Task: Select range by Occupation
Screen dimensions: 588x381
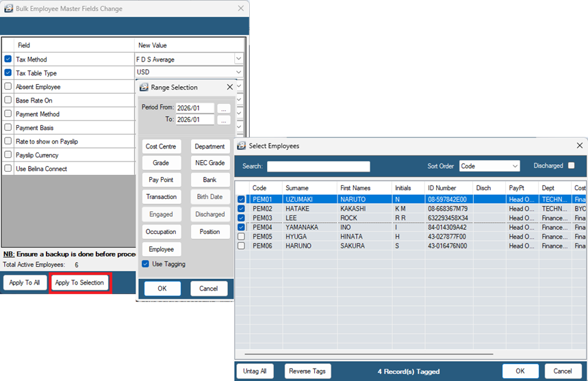Action: (x=162, y=231)
